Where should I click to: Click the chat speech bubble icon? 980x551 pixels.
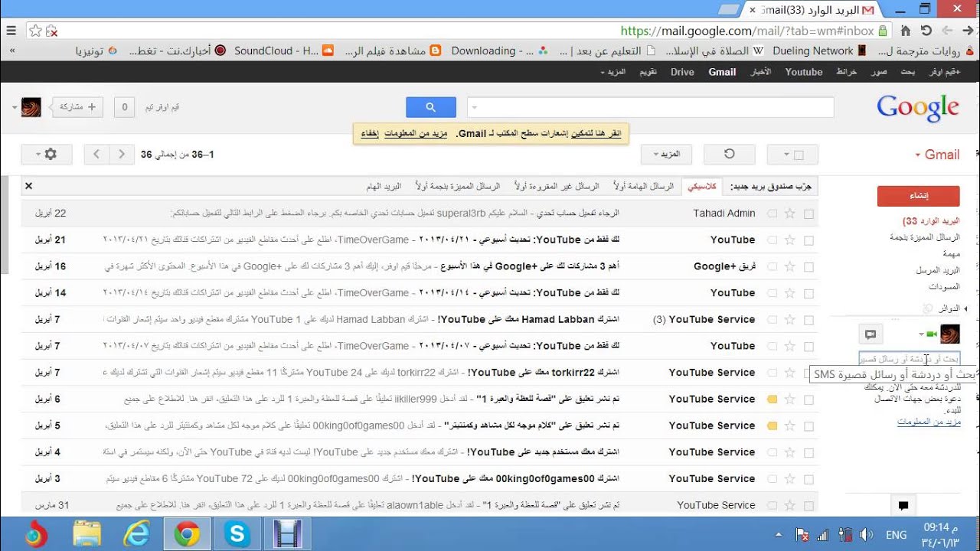tap(871, 334)
